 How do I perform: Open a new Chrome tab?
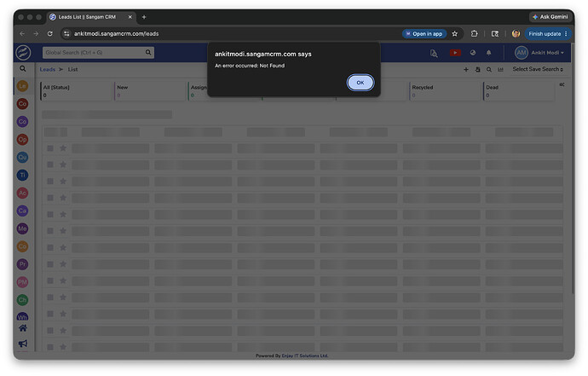(144, 17)
